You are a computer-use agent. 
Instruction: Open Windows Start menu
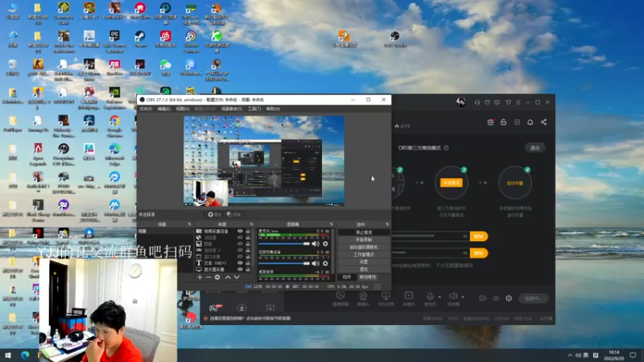[x=8, y=355]
